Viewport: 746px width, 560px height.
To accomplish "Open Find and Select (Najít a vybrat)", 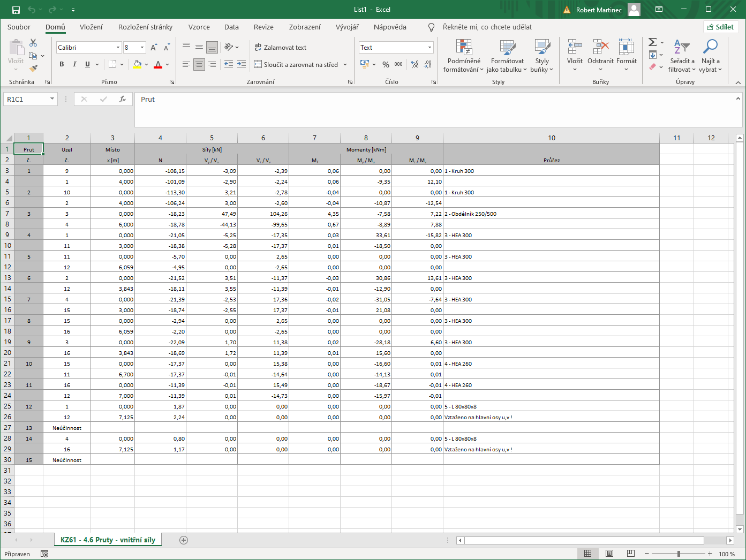I will [x=711, y=56].
